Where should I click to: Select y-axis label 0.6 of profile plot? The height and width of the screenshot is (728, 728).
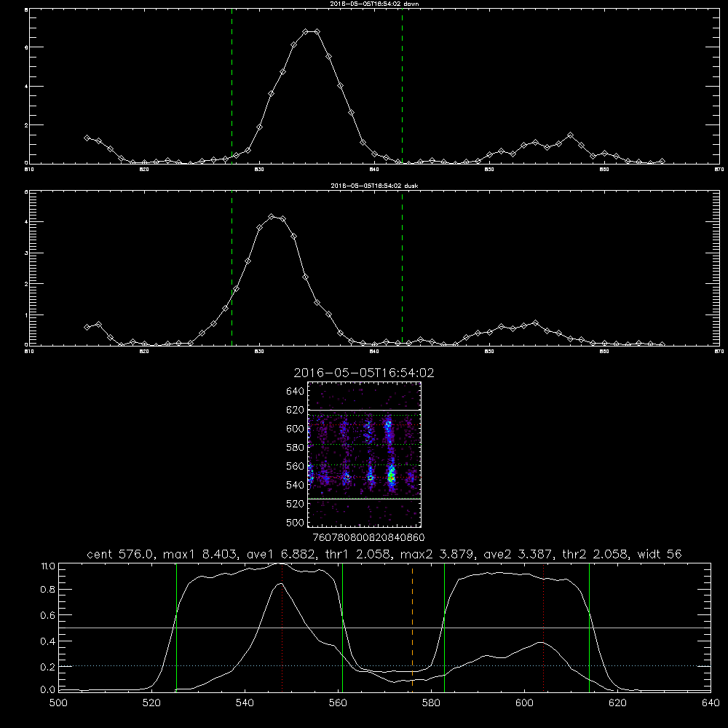(x=48, y=615)
